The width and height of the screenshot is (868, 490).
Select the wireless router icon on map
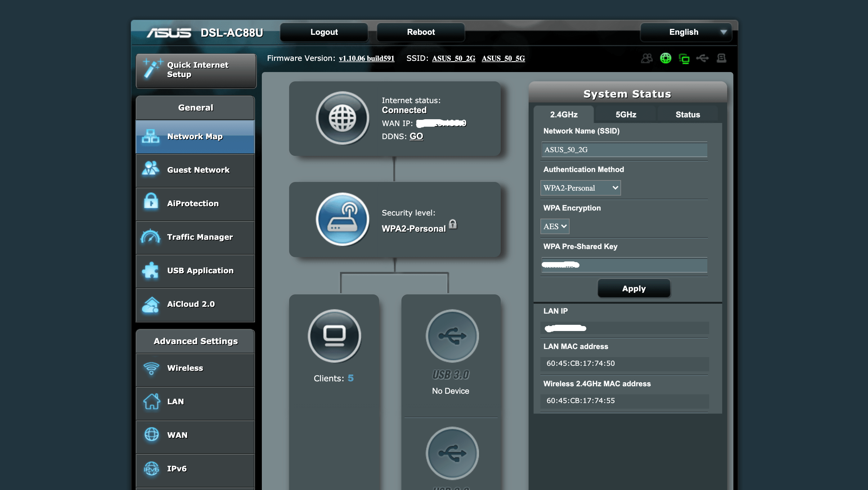tap(342, 219)
